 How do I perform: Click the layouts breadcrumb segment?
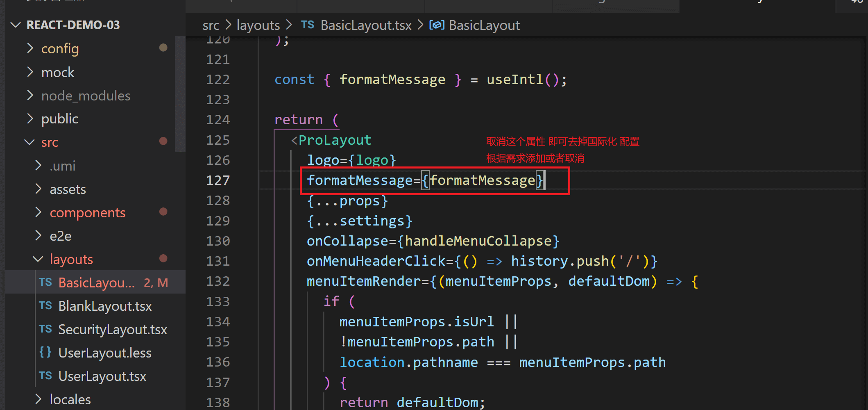[258, 26]
